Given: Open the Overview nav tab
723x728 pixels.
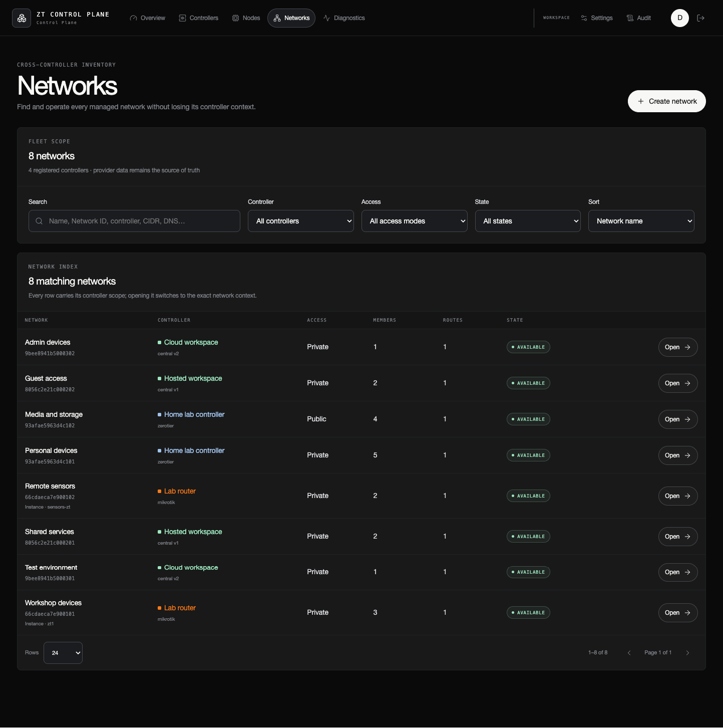Looking at the screenshot, I should pyautogui.click(x=147, y=18).
